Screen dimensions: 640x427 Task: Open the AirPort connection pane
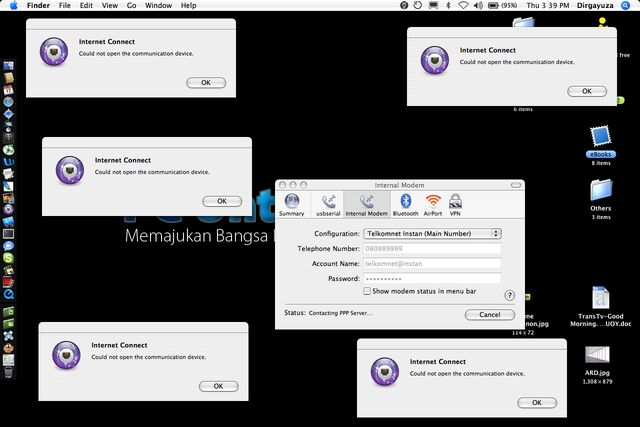click(x=433, y=205)
